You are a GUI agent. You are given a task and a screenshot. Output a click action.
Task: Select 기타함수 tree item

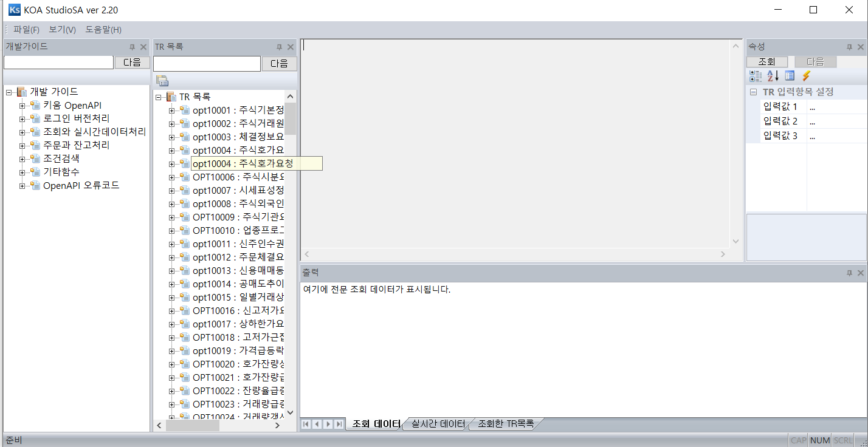point(61,172)
